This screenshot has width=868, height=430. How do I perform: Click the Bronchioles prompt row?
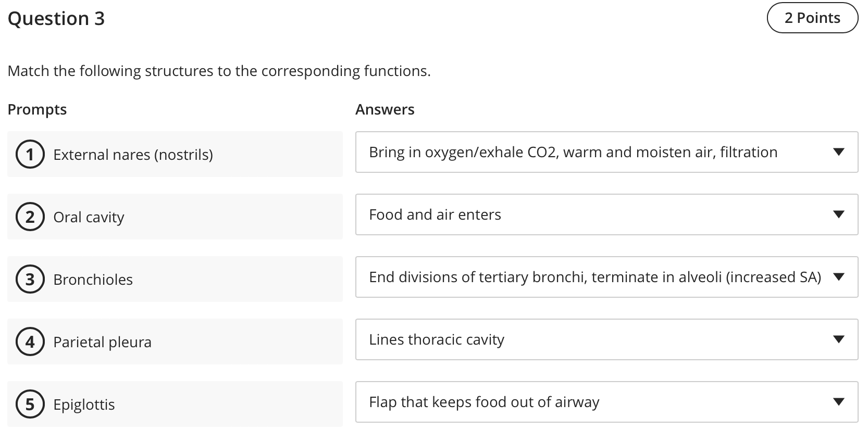(175, 279)
